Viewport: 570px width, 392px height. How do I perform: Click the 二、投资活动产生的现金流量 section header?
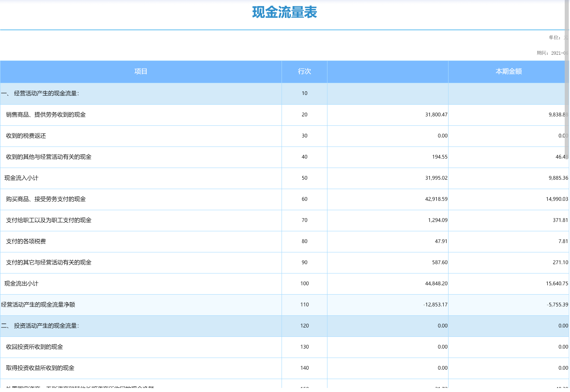(x=40, y=326)
